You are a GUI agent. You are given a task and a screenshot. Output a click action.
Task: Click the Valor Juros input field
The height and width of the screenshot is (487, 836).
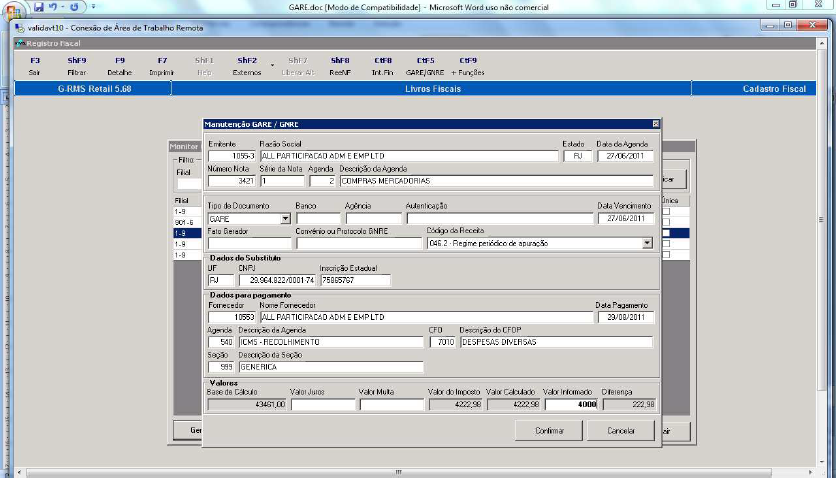[322, 405]
